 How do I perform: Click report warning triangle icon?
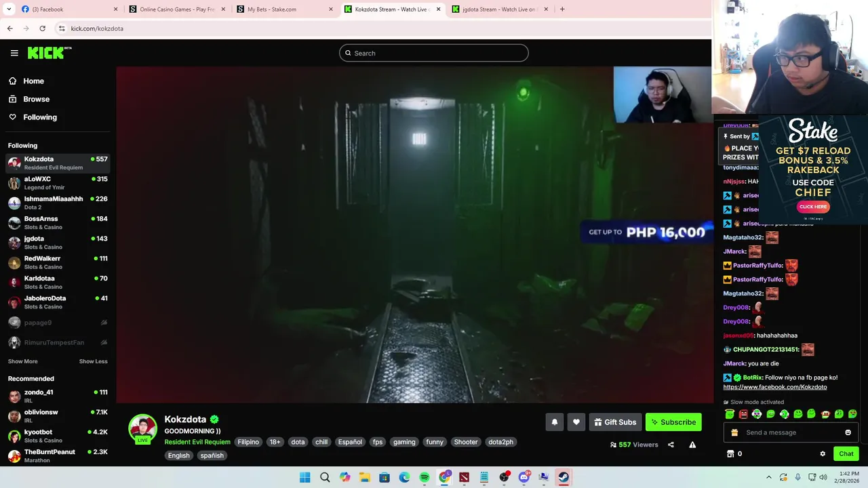692,445
